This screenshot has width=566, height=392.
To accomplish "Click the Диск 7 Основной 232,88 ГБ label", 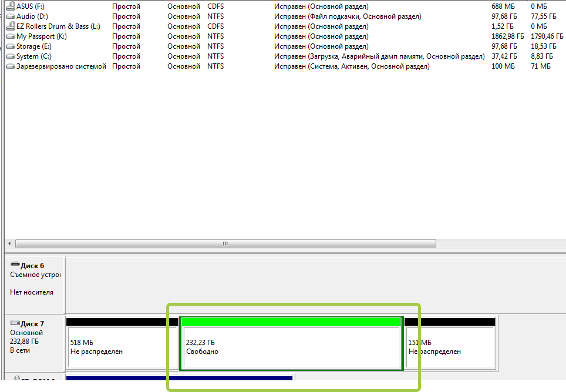I will click(x=26, y=337).
